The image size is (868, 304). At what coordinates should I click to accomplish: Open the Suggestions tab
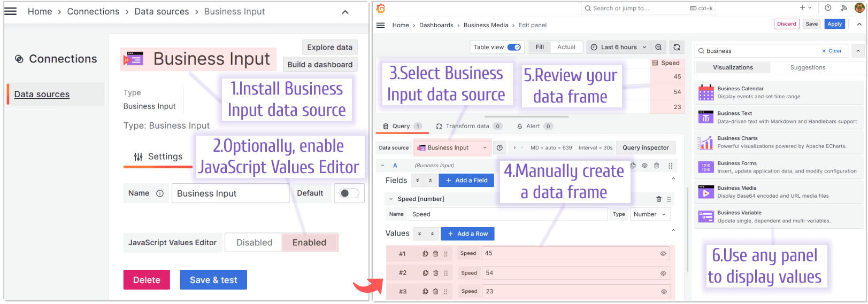[808, 67]
